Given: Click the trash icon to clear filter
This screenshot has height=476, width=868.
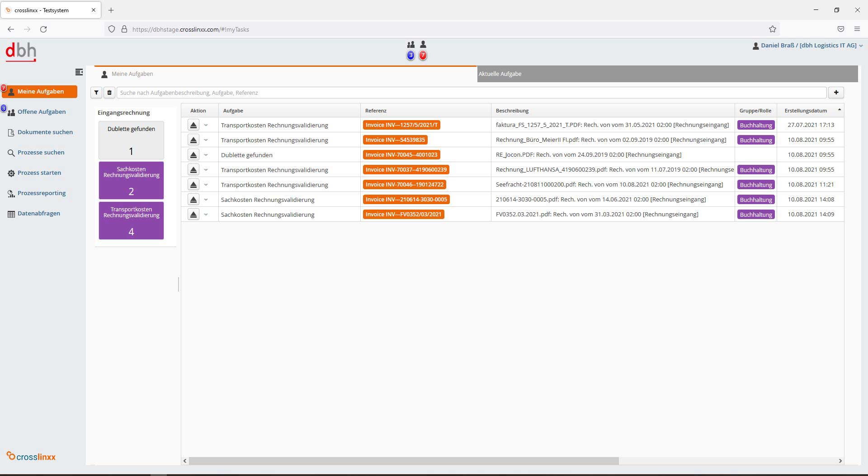Looking at the screenshot, I should [109, 93].
